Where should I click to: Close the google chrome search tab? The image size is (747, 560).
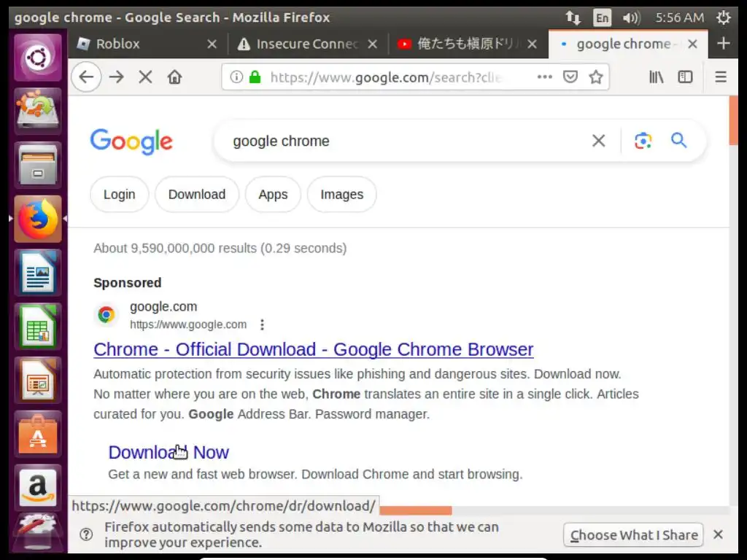693,44
